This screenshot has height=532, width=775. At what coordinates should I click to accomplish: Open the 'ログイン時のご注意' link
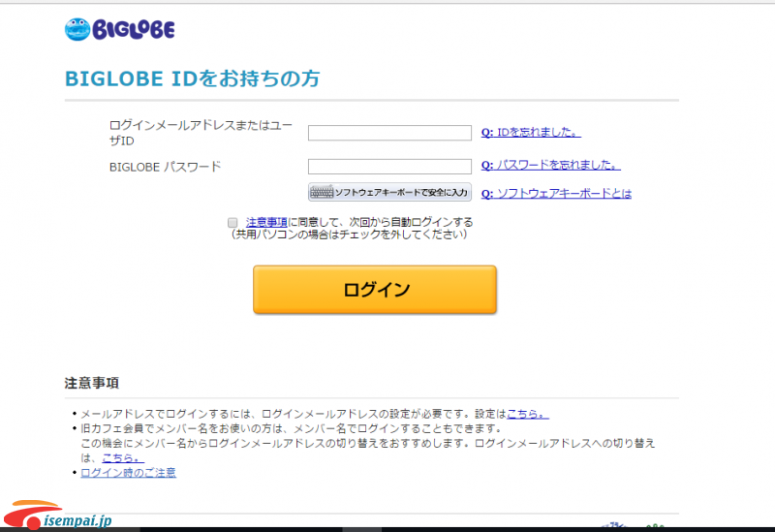tap(128, 473)
